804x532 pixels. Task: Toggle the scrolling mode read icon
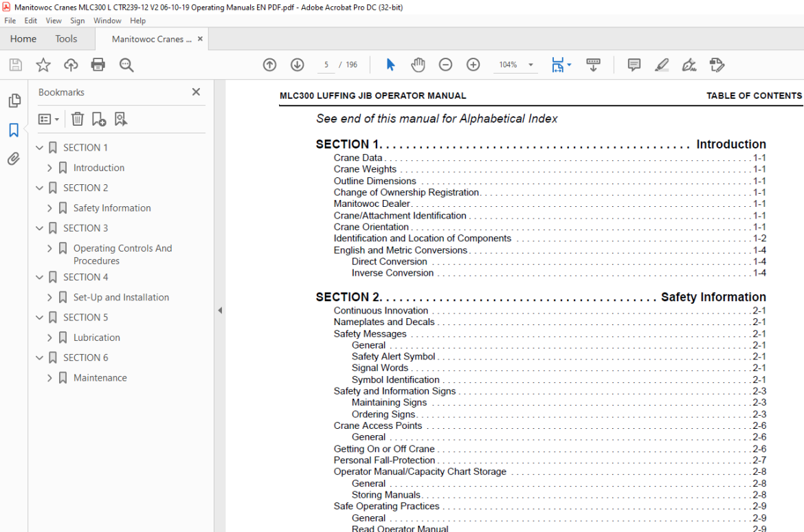593,65
